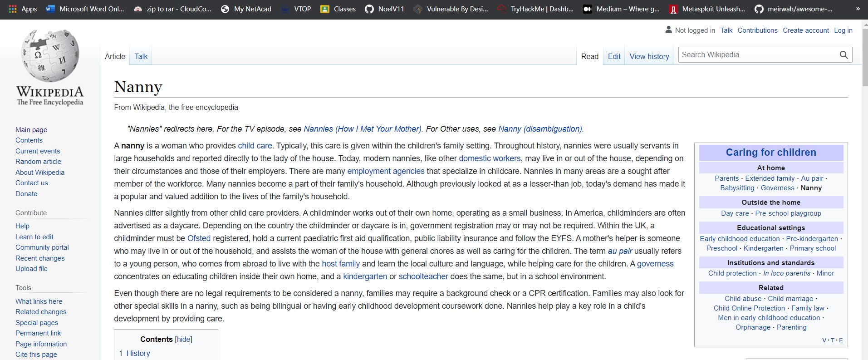The height and width of the screenshot is (360, 868).
Task: Open the user Talk link at top
Action: click(726, 30)
